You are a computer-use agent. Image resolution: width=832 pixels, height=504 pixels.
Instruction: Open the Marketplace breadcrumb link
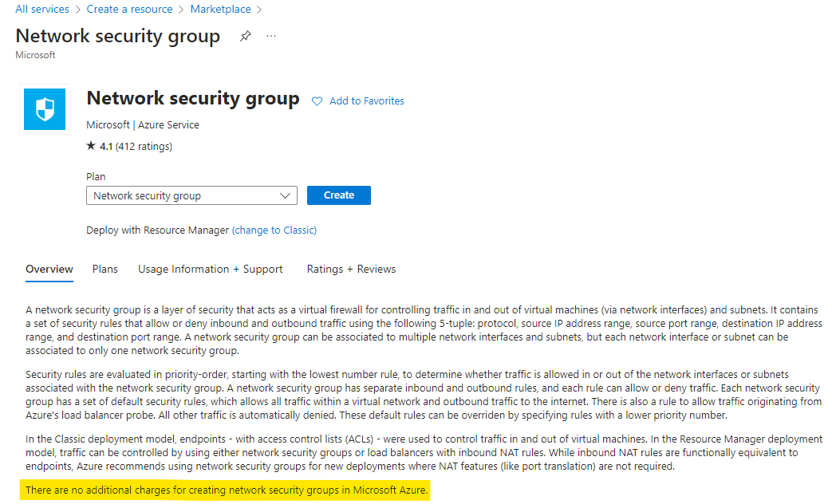(221, 9)
